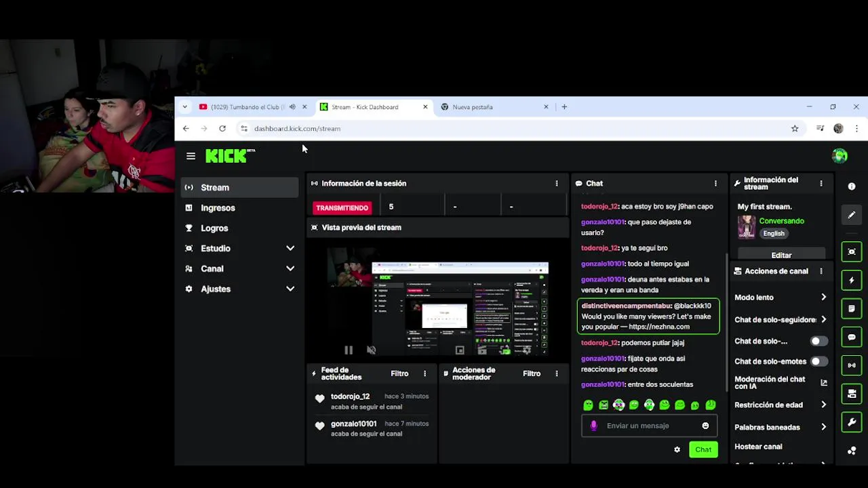Open the Información de la sesión options menu
Screen dimensions: 868x488
click(x=557, y=183)
